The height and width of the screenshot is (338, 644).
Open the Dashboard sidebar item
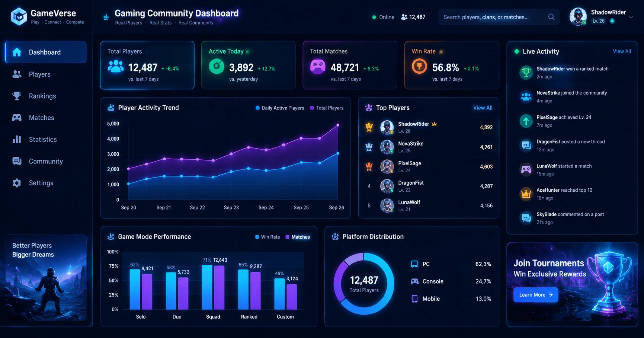[x=46, y=52]
